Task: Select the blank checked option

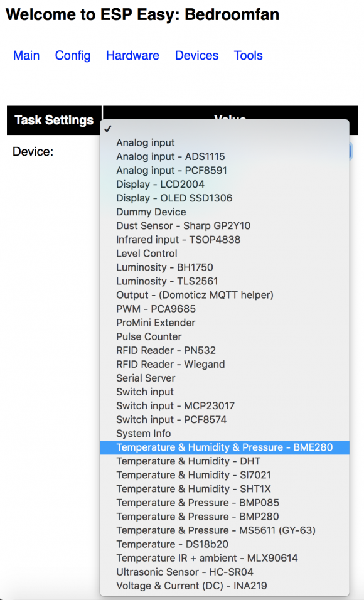Action: tap(225, 129)
